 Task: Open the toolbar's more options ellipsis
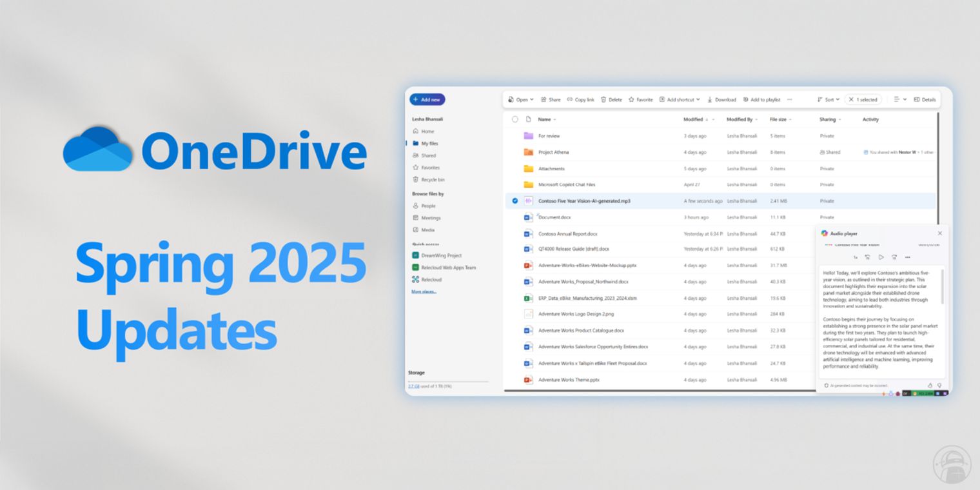click(790, 100)
